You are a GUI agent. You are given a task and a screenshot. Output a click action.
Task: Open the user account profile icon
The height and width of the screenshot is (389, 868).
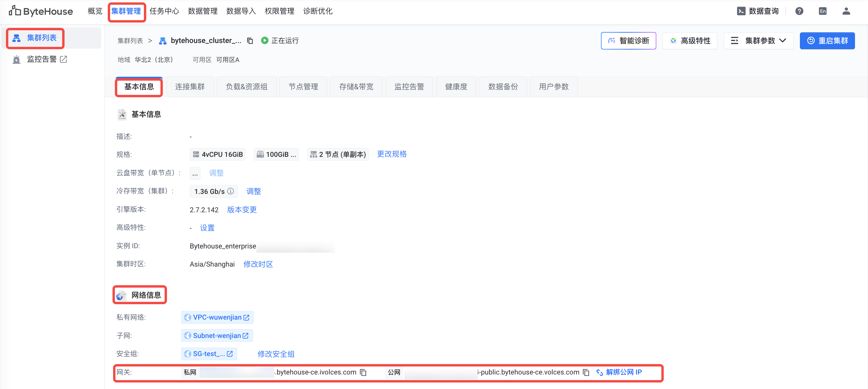(x=846, y=12)
